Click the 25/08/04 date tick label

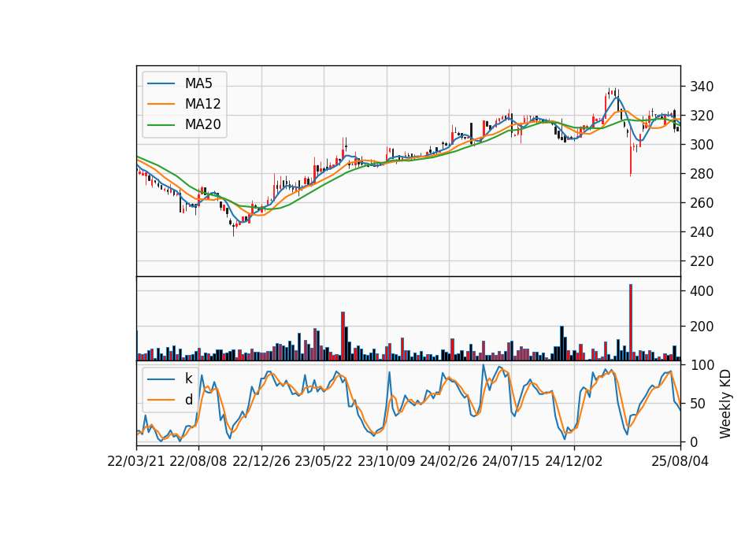tap(680, 461)
